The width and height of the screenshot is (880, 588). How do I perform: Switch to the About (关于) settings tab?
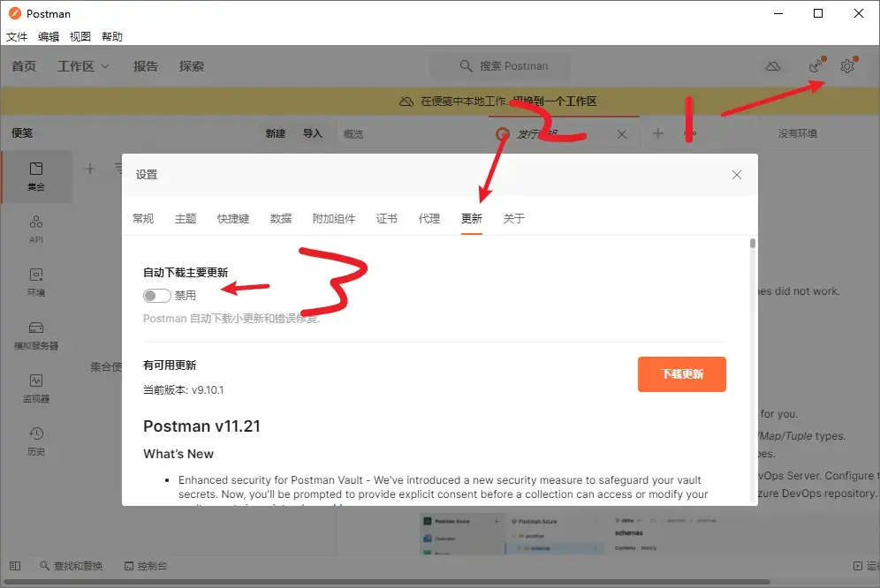tap(513, 218)
